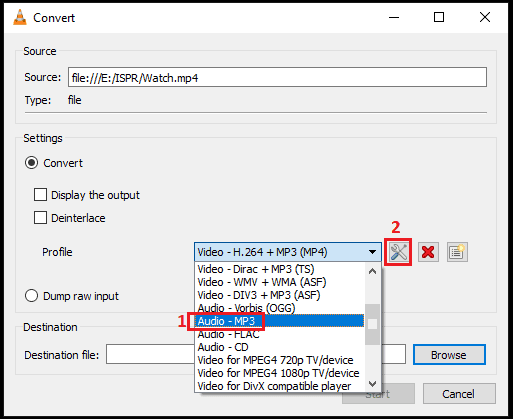Open the edit selected profile wrench icon
This screenshot has width=513, height=419.
pyautogui.click(x=398, y=252)
